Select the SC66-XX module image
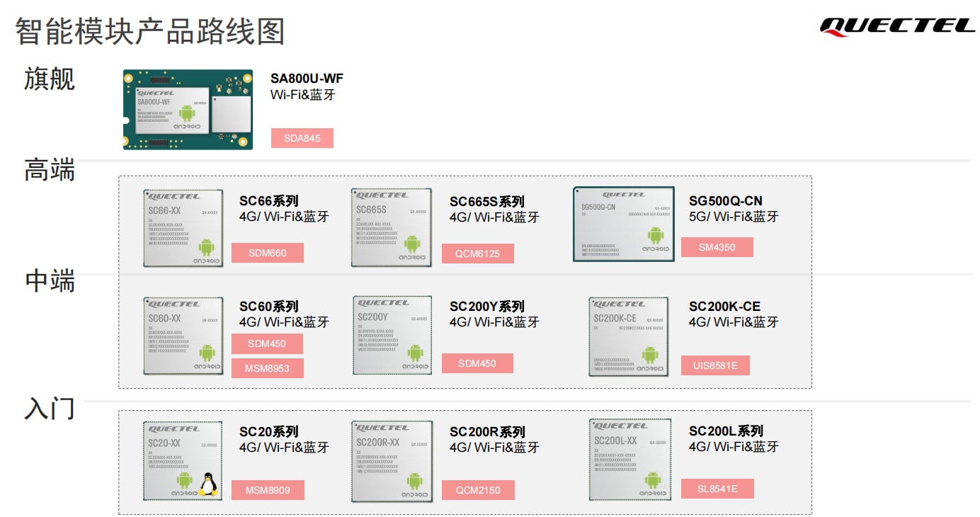980x517 pixels. (183, 228)
